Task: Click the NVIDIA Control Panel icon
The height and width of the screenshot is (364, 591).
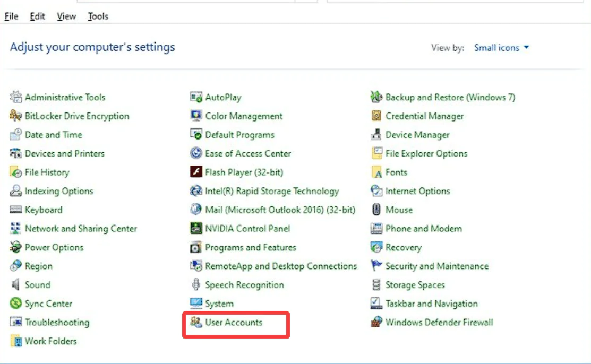Action: 196,229
